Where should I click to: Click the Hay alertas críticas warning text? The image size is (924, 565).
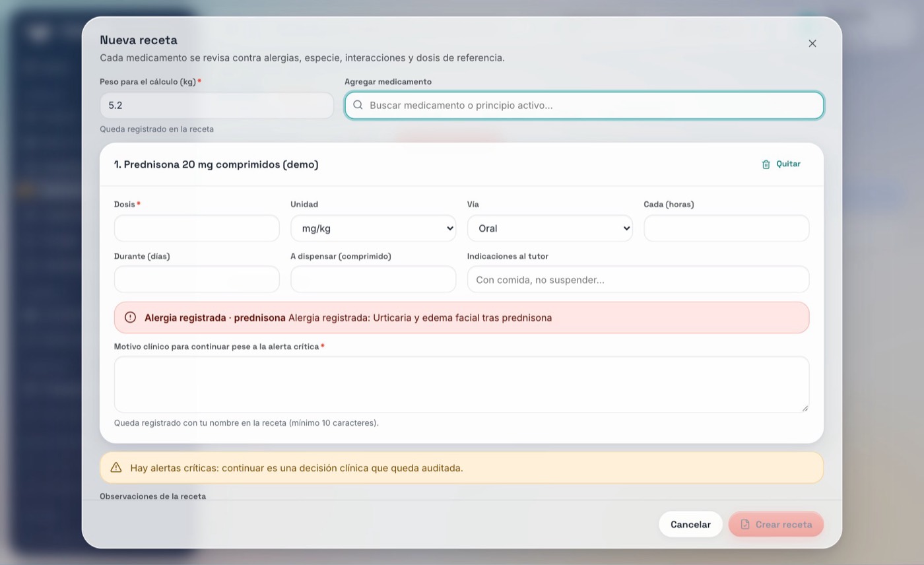pyautogui.click(x=296, y=468)
